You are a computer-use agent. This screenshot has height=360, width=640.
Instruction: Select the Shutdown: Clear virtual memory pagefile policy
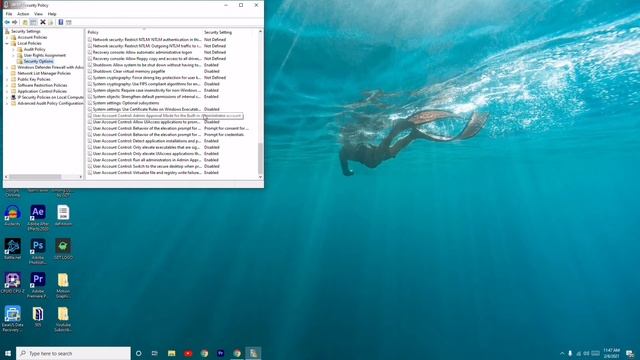tap(129, 71)
